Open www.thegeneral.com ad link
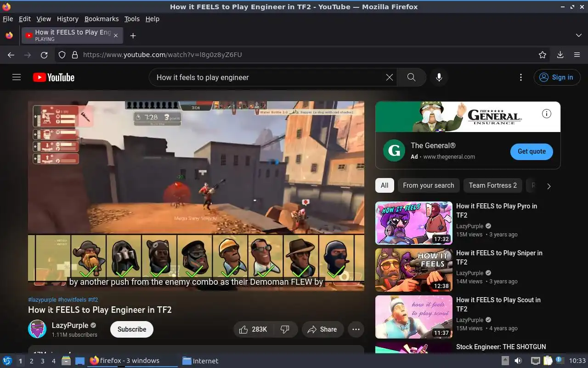588x368 pixels. pyautogui.click(x=449, y=157)
